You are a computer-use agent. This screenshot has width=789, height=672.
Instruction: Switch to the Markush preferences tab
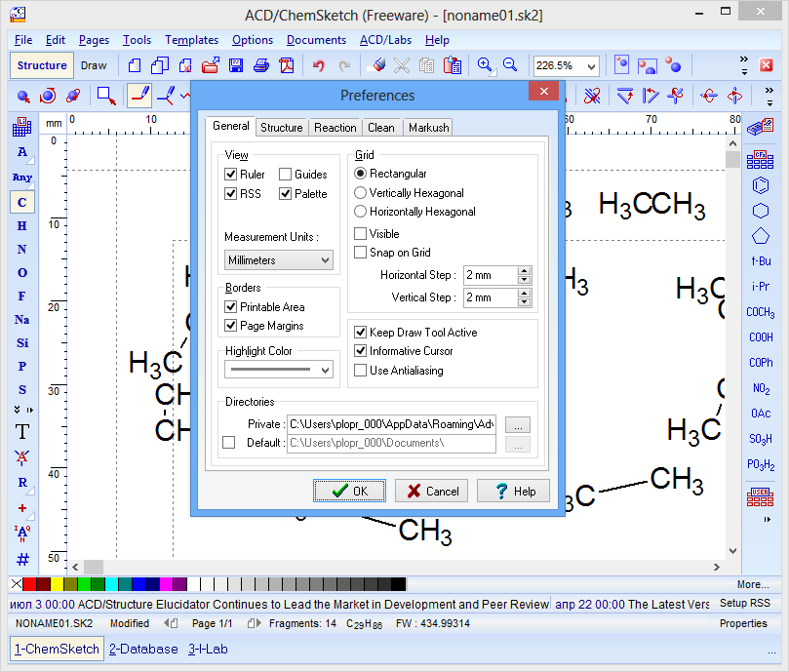pyautogui.click(x=429, y=128)
